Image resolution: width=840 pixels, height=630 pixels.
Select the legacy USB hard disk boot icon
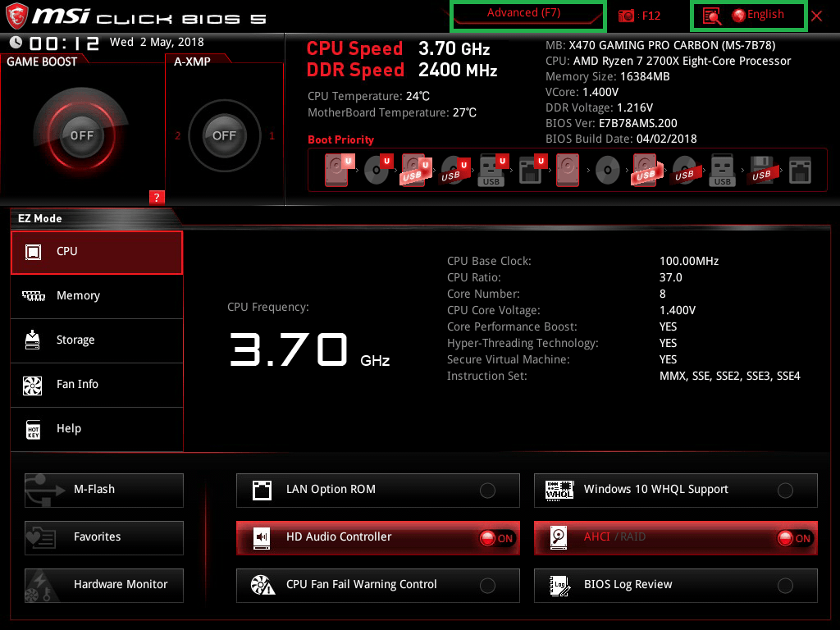coord(646,170)
